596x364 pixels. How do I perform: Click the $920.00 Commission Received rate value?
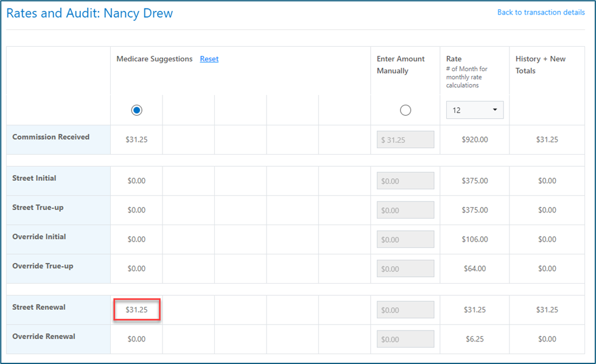[474, 139]
